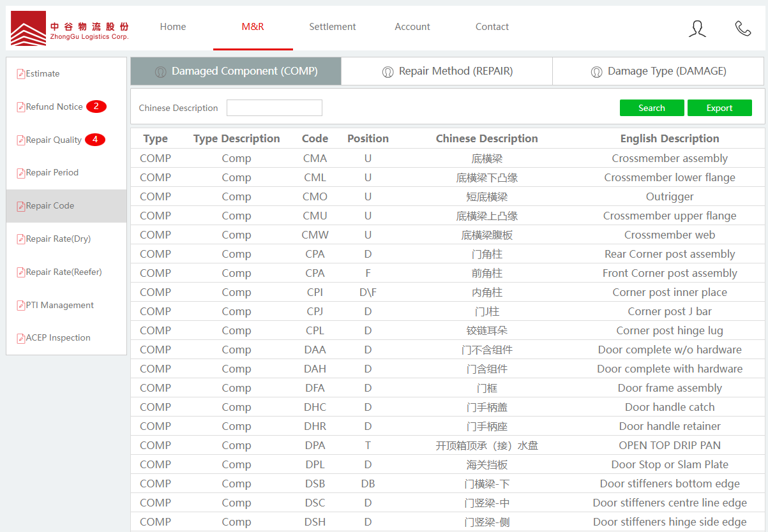
Task: Click the red Repair Quality badge
Action: [94, 140]
